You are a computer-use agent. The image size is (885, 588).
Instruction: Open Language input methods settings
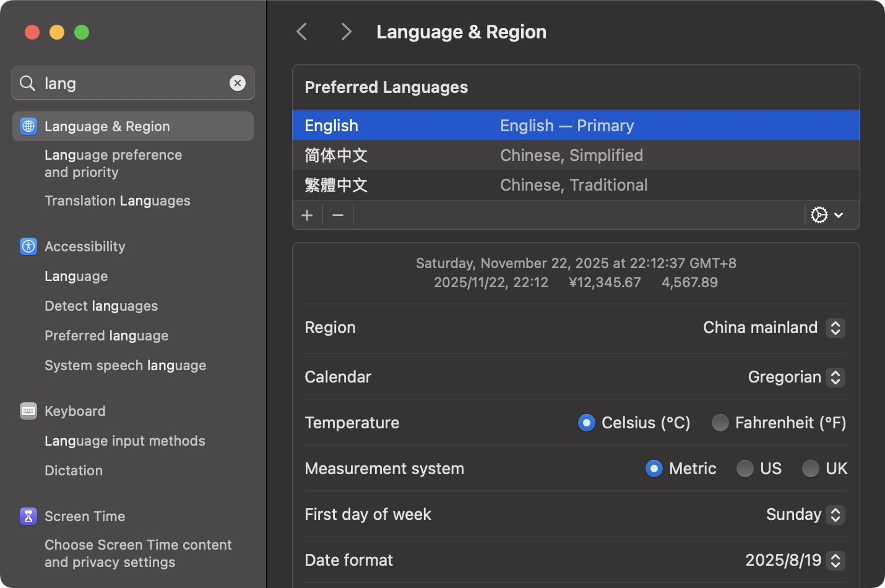tap(125, 441)
